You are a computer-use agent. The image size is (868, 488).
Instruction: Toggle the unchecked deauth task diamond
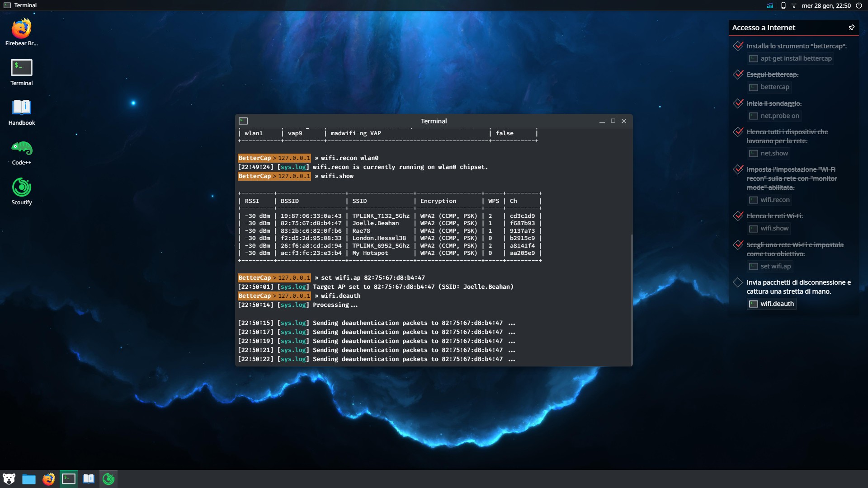pyautogui.click(x=738, y=282)
